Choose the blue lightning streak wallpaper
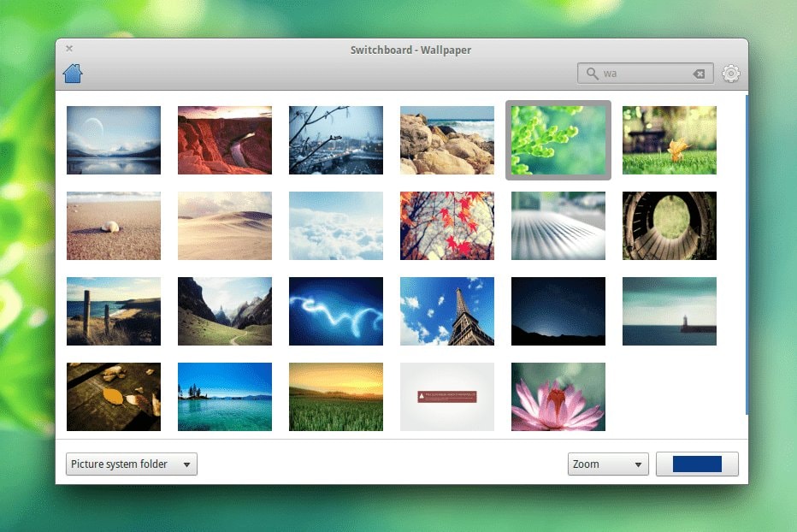The image size is (797, 532). tap(335, 310)
